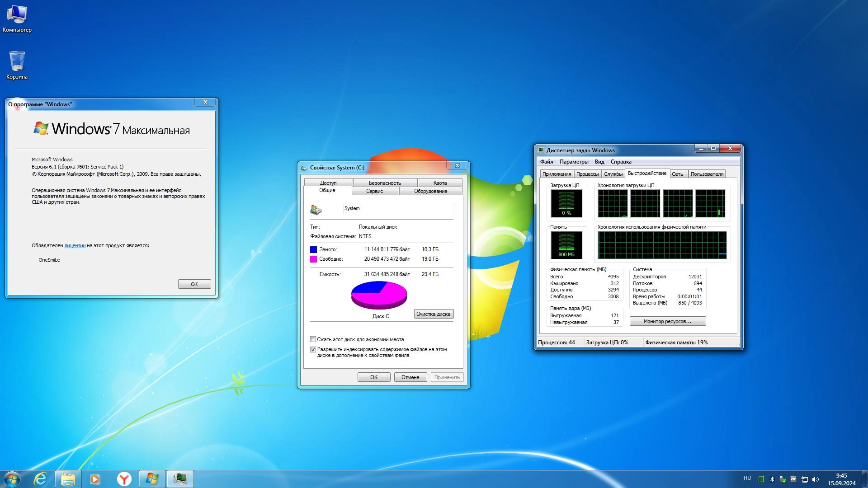Open the лицензии license link

(x=75, y=245)
